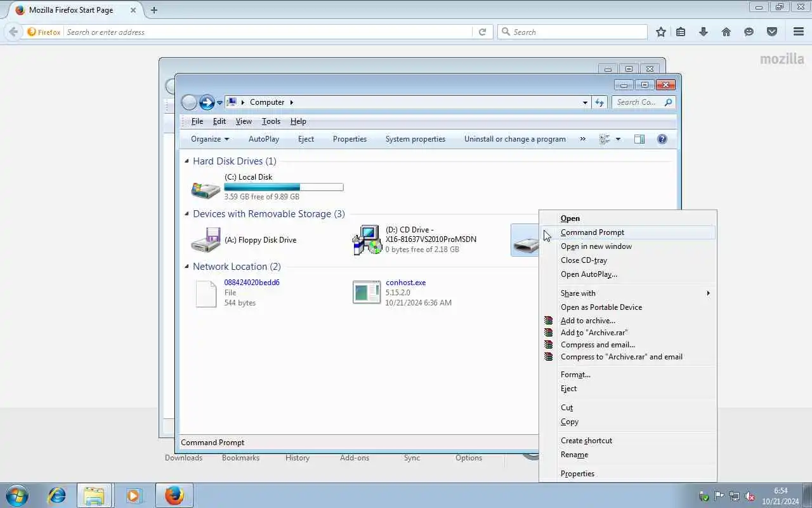812x508 pixels.
Task: Click the Firefox taskbar icon
Action: pyautogui.click(x=174, y=495)
